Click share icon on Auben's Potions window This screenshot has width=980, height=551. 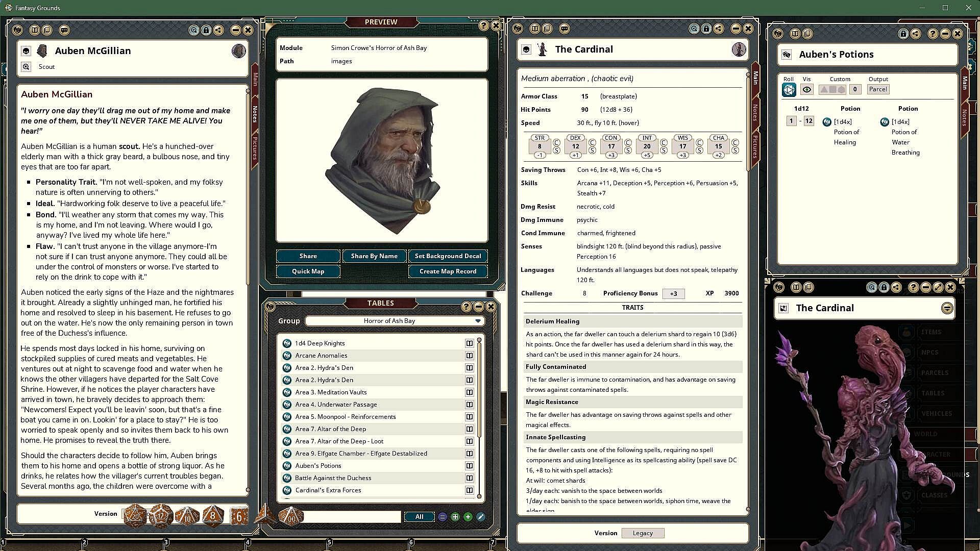tap(916, 34)
